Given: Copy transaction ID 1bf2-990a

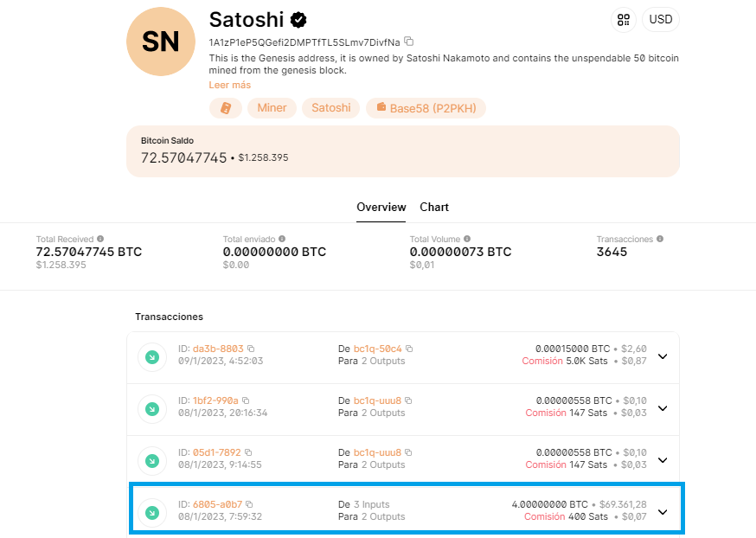Looking at the screenshot, I should (246, 400).
